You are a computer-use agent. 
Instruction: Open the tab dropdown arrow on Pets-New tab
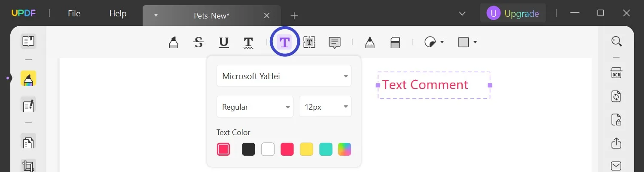tap(156, 15)
